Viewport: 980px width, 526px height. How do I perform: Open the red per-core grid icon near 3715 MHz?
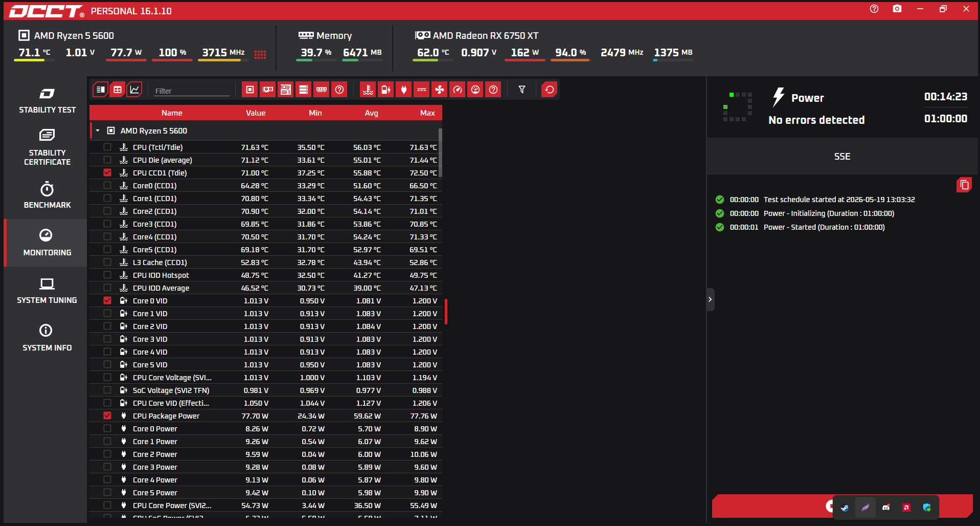[x=260, y=55]
